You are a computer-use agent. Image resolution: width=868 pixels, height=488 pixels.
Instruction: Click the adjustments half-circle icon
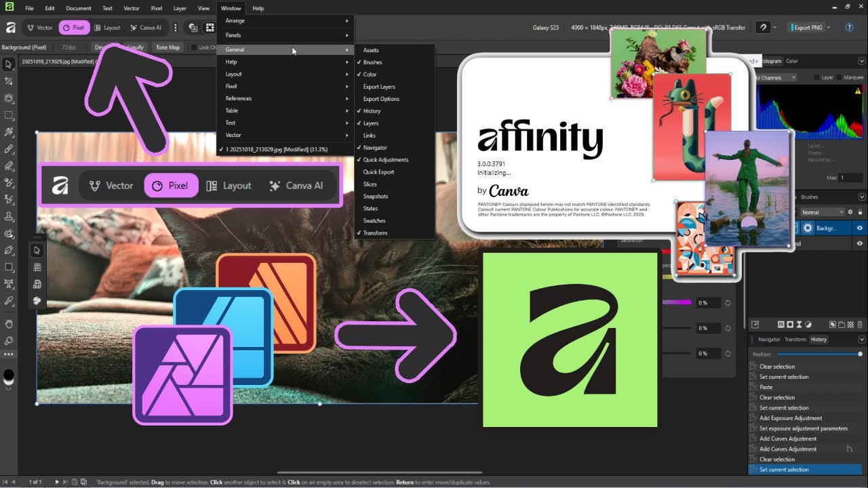808,325
